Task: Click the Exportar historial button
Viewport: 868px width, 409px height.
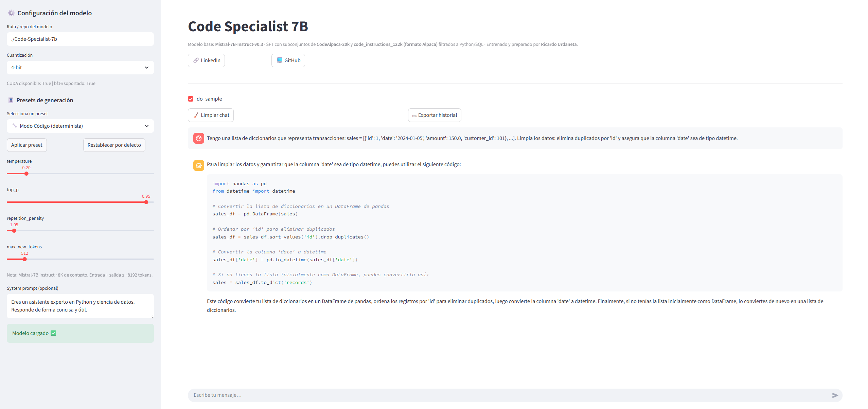Action: [435, 115]
